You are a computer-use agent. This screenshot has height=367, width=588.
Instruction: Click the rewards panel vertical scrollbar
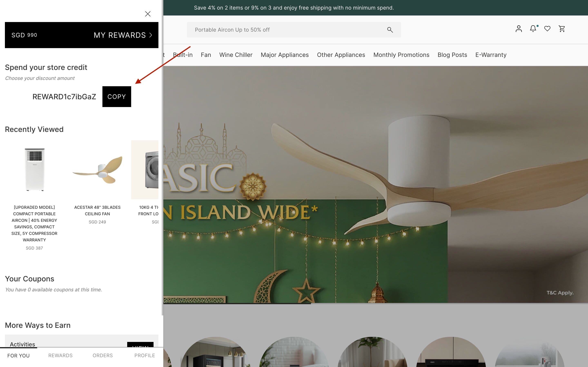162,158
